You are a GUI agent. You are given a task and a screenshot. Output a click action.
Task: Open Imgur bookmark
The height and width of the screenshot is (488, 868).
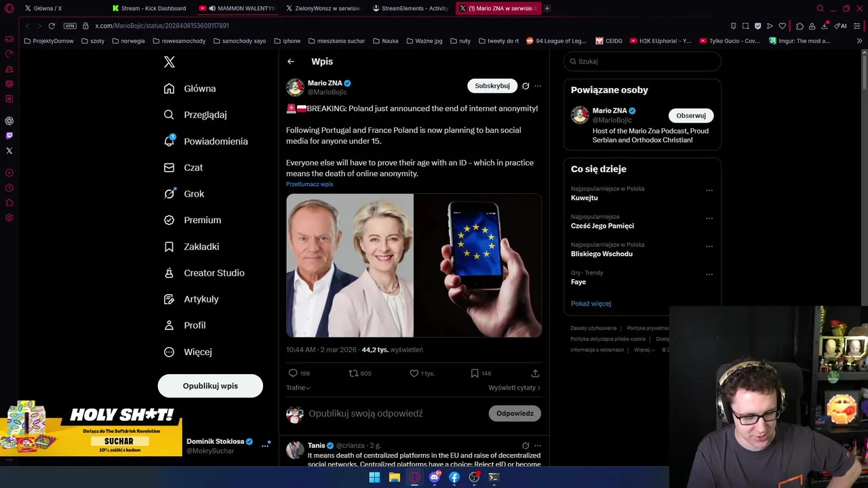[800, 41]
